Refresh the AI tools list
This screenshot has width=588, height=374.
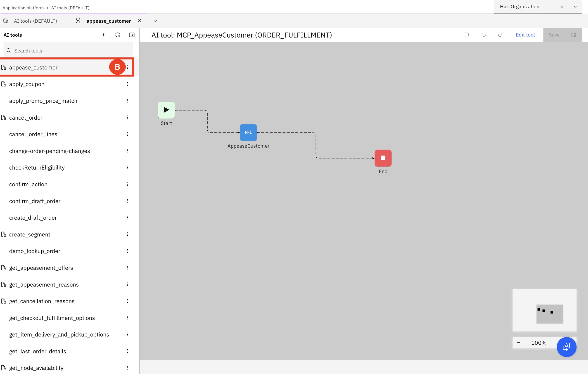click(x=118, y=35)
